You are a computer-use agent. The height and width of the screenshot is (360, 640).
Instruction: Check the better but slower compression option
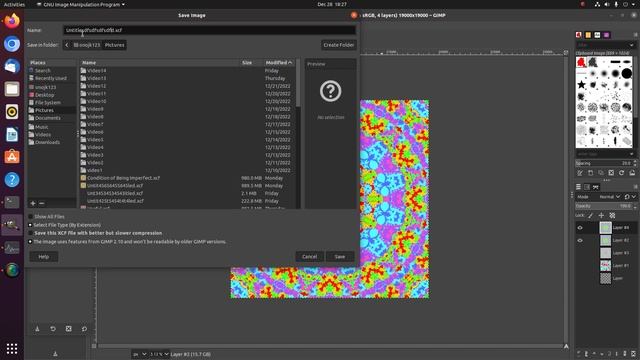(x=31, y=233)
